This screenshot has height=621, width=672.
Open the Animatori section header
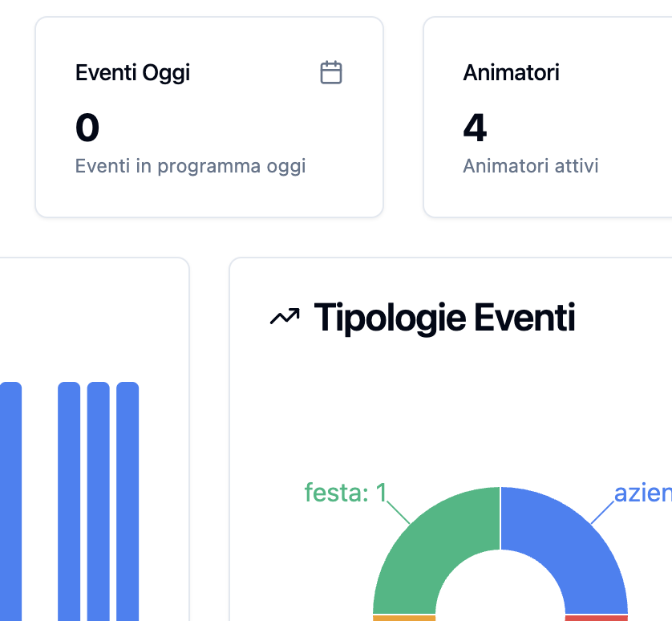pos(511,72)
